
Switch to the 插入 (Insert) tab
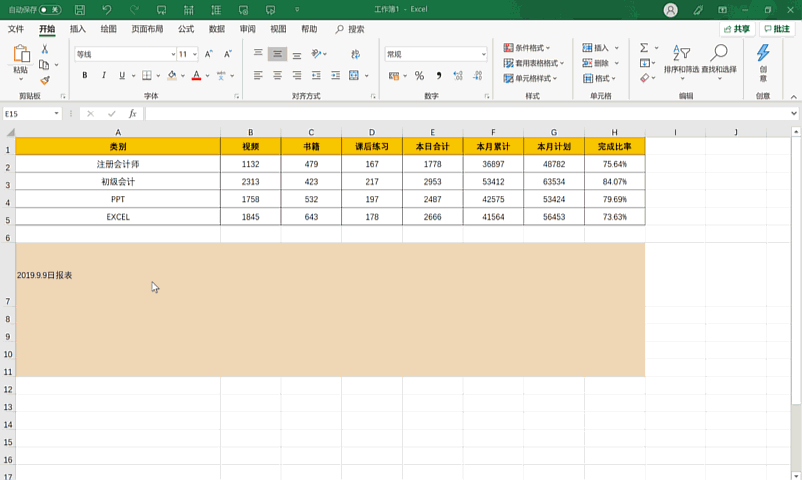(78, 30)
